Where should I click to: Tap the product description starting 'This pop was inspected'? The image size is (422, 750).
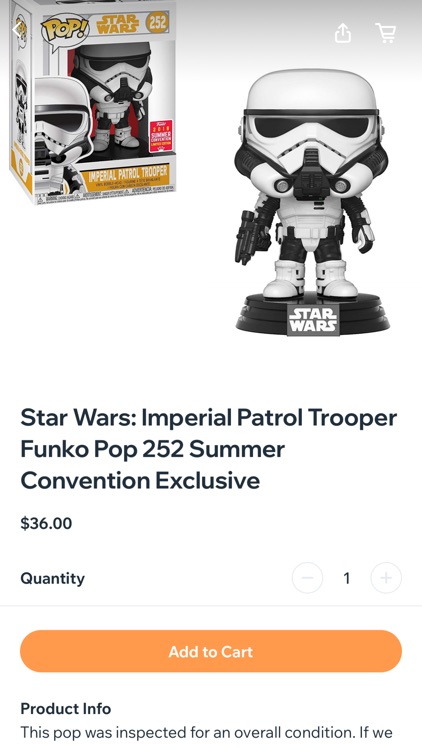[x=206, y=733]
